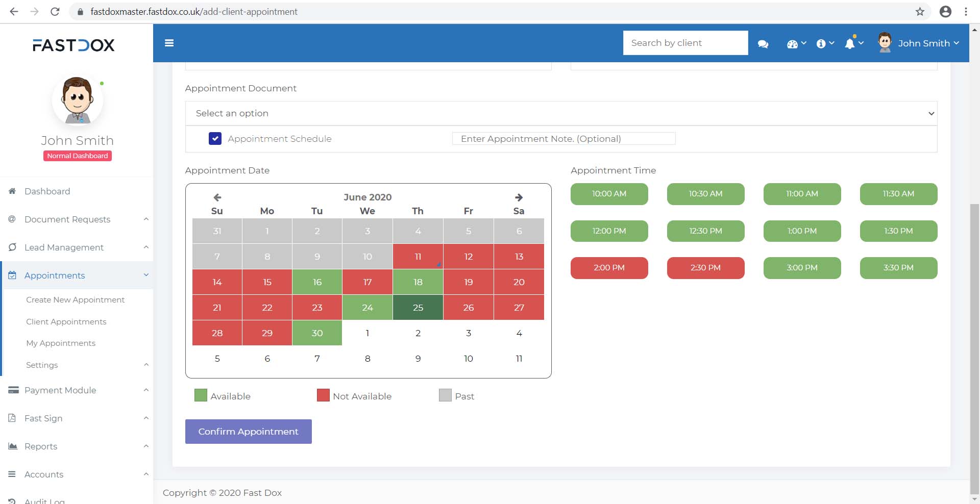The width and height of the screenshot is (980, 504).
Task: Uncheck the Appointment Schedule checkbox
Action: coord(215,139)
